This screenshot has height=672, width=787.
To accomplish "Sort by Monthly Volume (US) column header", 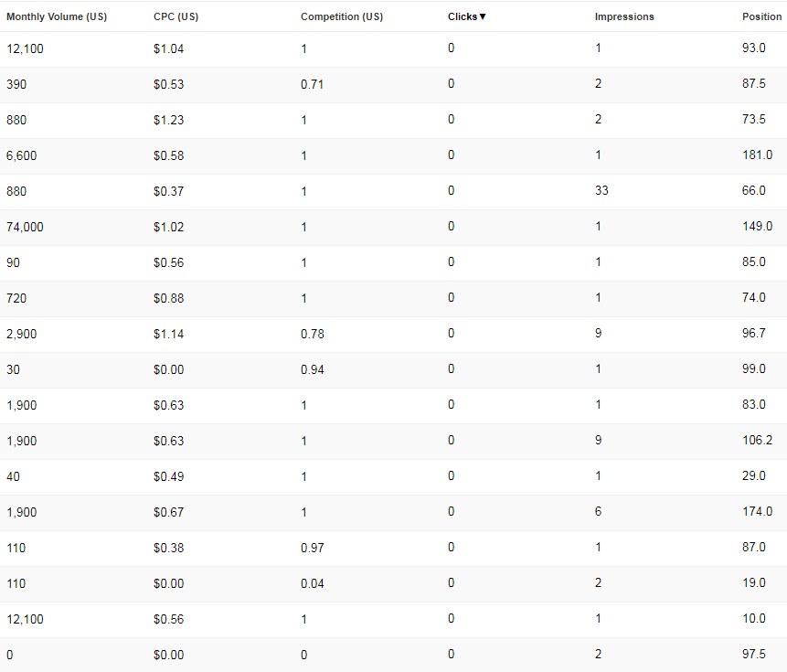I will (57, 16).
